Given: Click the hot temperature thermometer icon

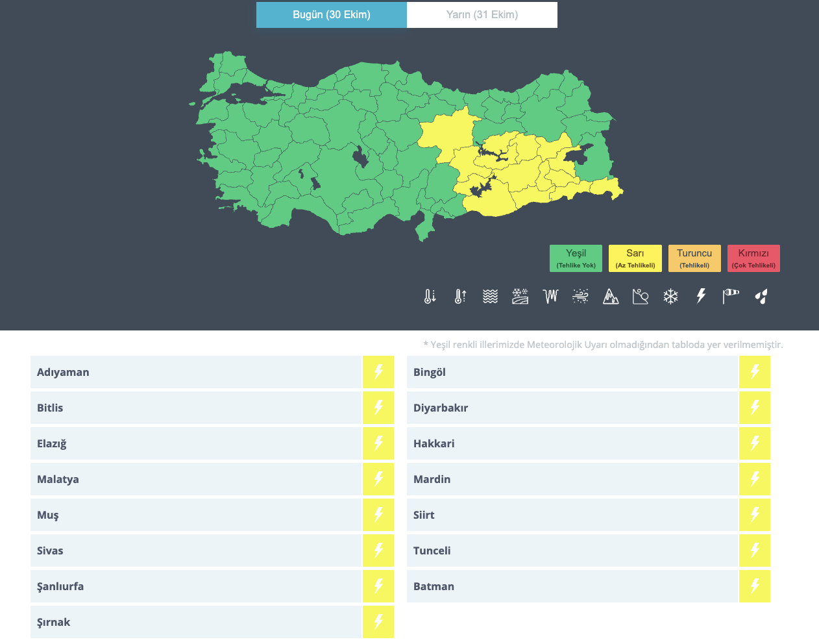Looking at the screenshot, I should coord(460,297).
